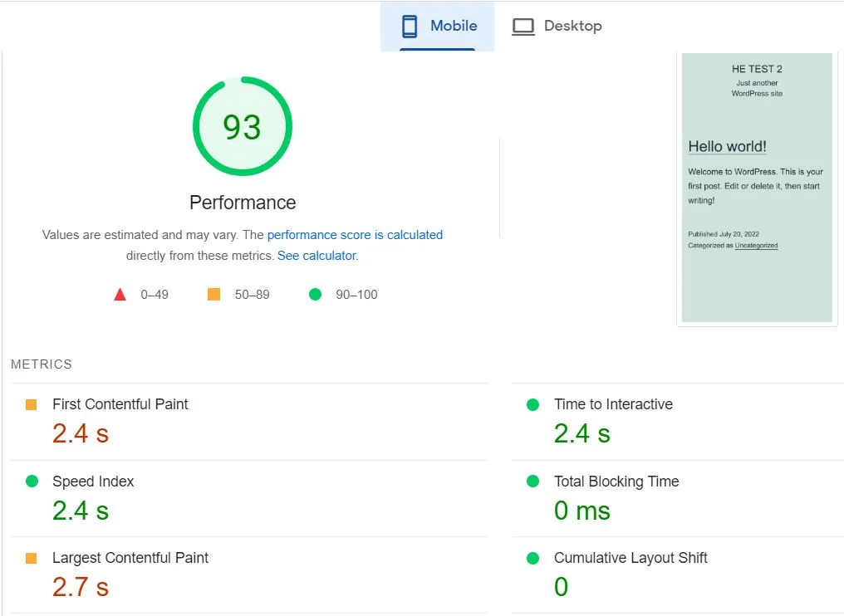This screenshot has width=844, height=616.
Task: Click the orange square 50–89 legend icon
Action: coord(213,294)
